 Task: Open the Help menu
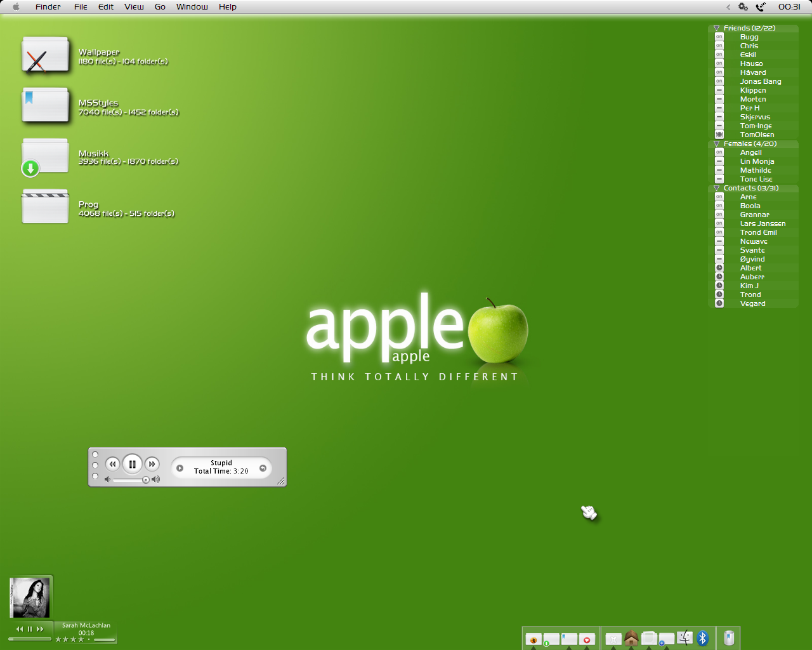point(227,7)
